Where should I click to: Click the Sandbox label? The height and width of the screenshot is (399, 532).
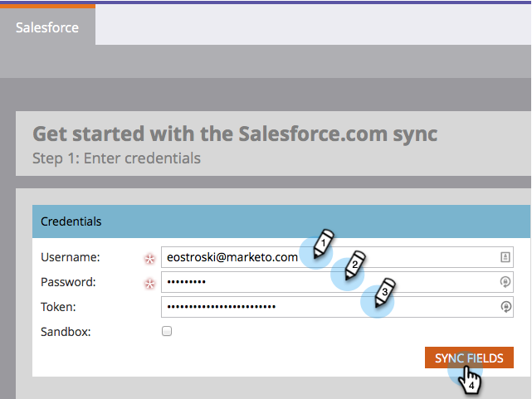(66, 332)
